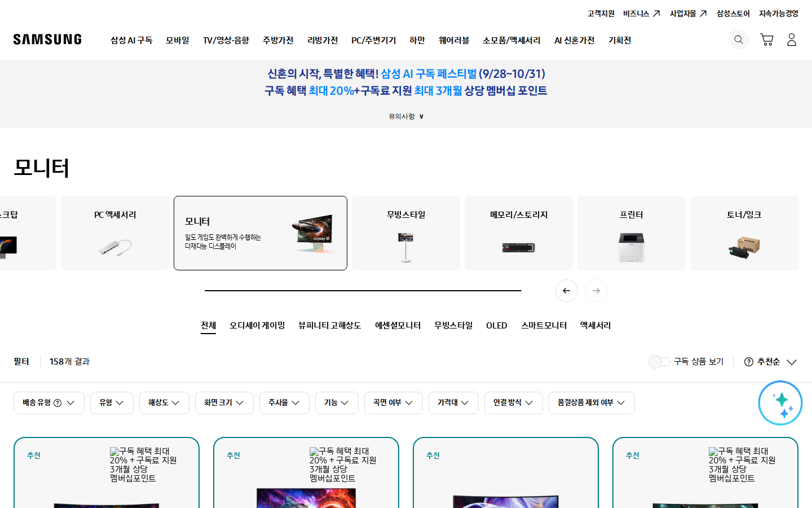The height and width of the screenshot is (508, 812).
Task: Toggle the 구독 상품 보기 switch
Action: click(x=659, y=362)
